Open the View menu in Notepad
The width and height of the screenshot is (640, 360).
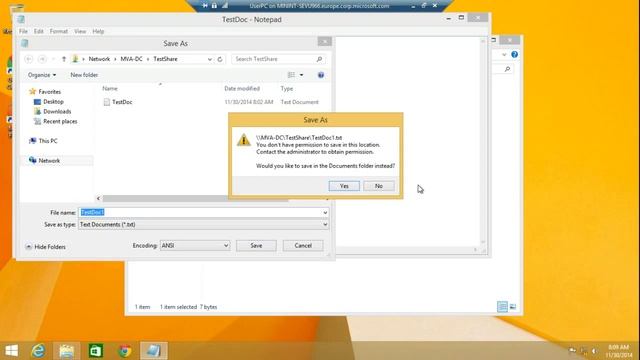pos(80,31)
